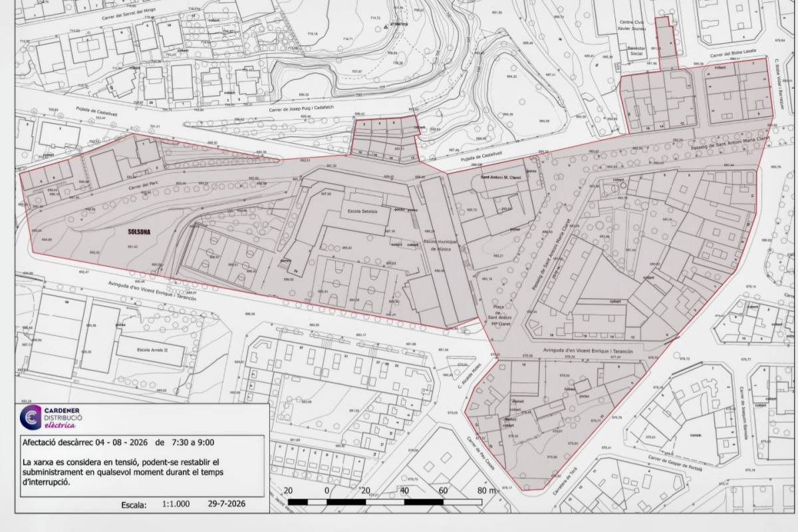Click the Afectació descàrrec date and time line
The height and width of the screenshot is (532, 798).
118,442
